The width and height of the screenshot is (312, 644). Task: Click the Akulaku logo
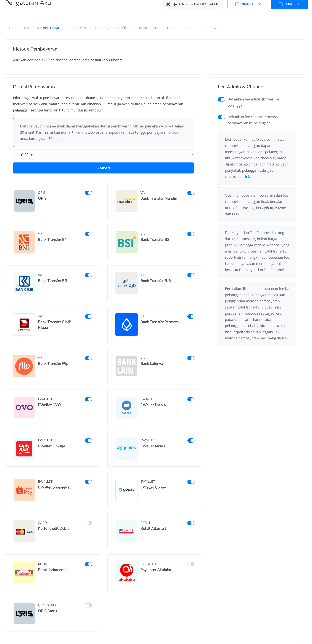click(126, 572)
